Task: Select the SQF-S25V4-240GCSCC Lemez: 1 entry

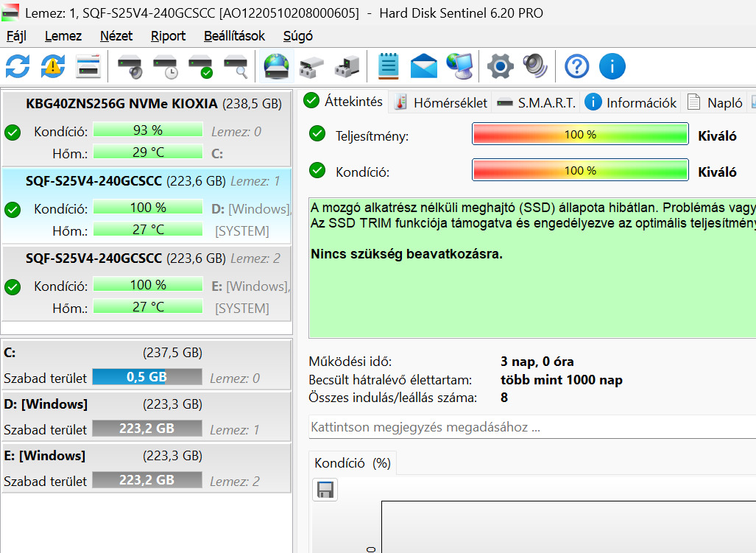Action: pos(146,205)
